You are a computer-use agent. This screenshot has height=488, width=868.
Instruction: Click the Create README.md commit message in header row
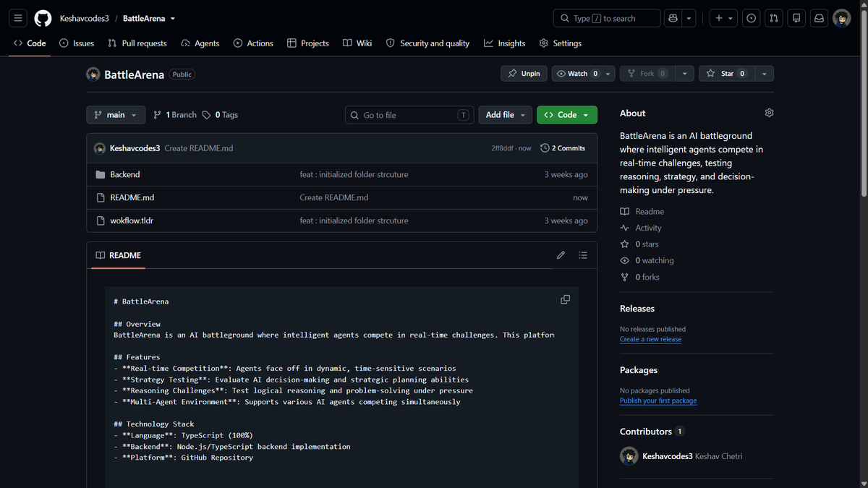[199, 148]
